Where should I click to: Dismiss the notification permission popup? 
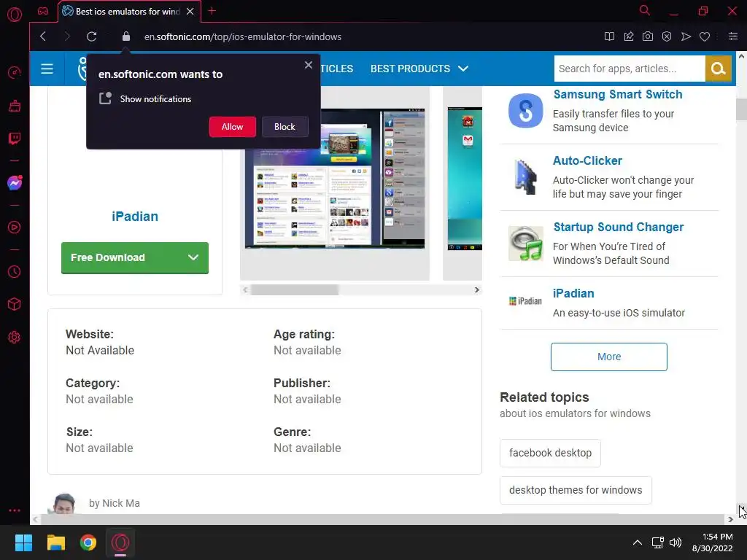(309, 65)
